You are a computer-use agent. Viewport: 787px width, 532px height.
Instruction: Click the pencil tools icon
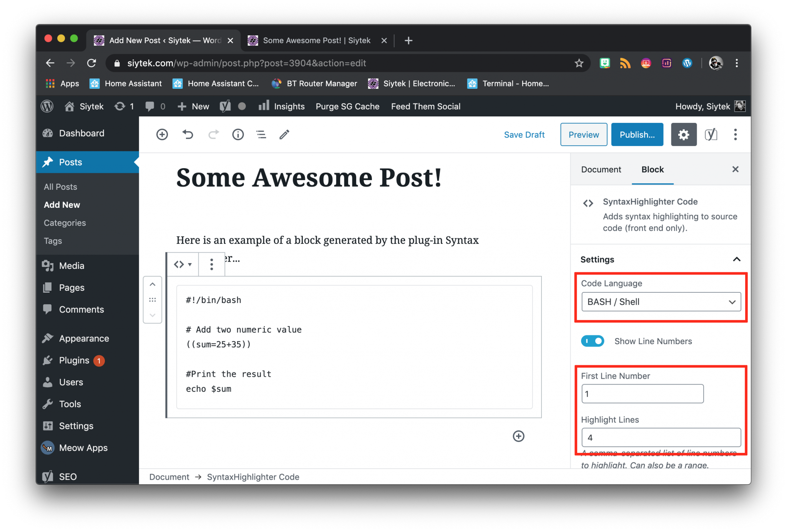tap(284, 134)
